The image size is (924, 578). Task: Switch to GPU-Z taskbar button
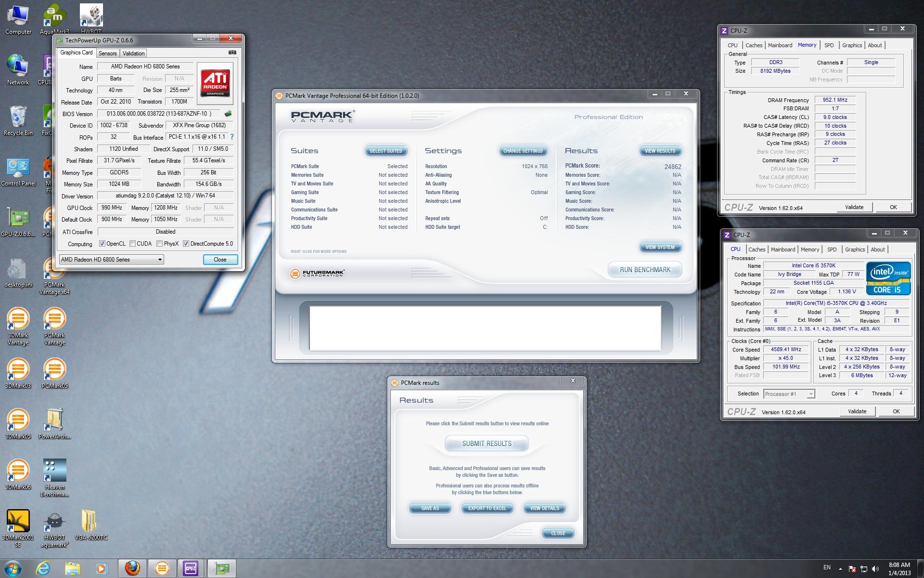pyautogui.click(x=222, y=568)
